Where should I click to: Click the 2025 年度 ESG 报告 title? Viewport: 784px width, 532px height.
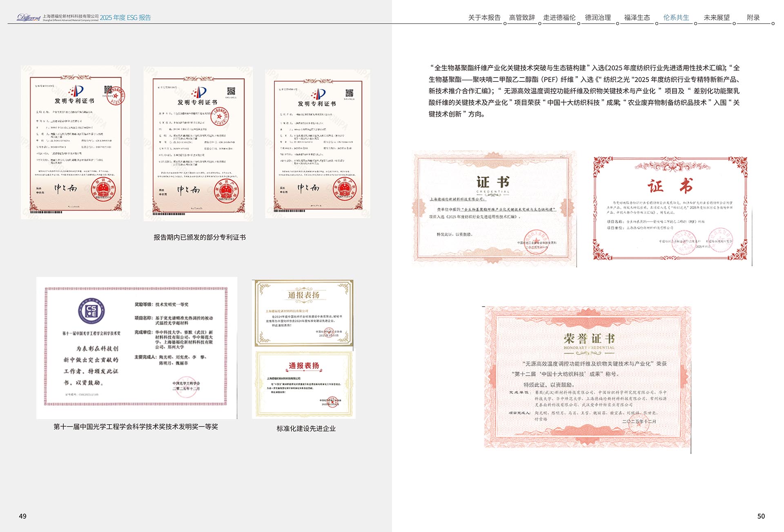(125, 18)
